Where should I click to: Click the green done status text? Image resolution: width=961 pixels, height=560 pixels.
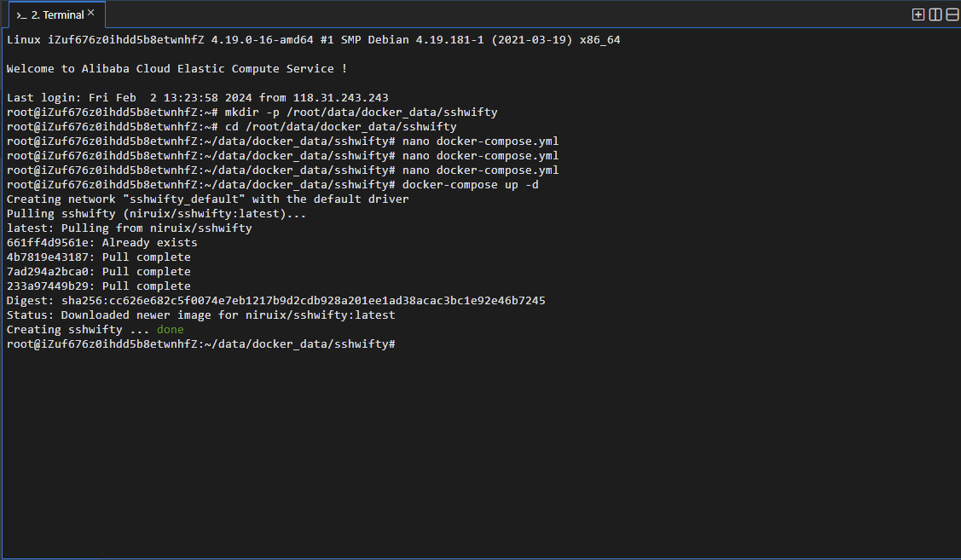click(171, 330)
